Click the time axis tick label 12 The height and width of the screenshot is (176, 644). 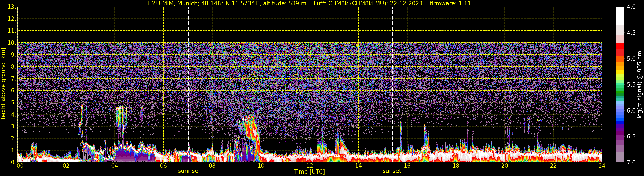(310, 166)
